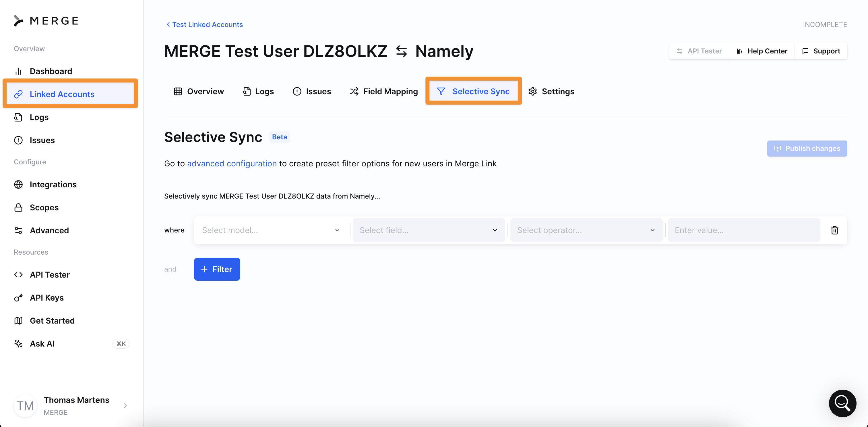Open the search chat bubble icon
Viewport: 868px width, 427px height.
tap(842, 403)
